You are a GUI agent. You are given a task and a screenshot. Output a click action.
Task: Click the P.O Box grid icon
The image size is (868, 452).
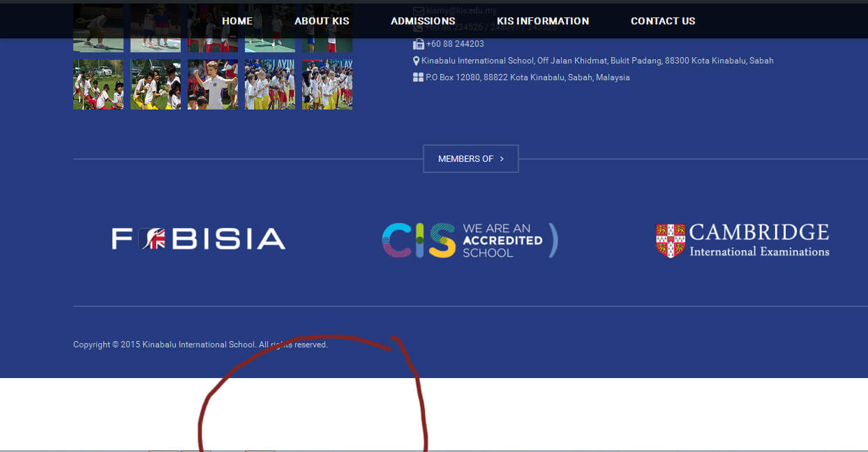click(418, 77)
